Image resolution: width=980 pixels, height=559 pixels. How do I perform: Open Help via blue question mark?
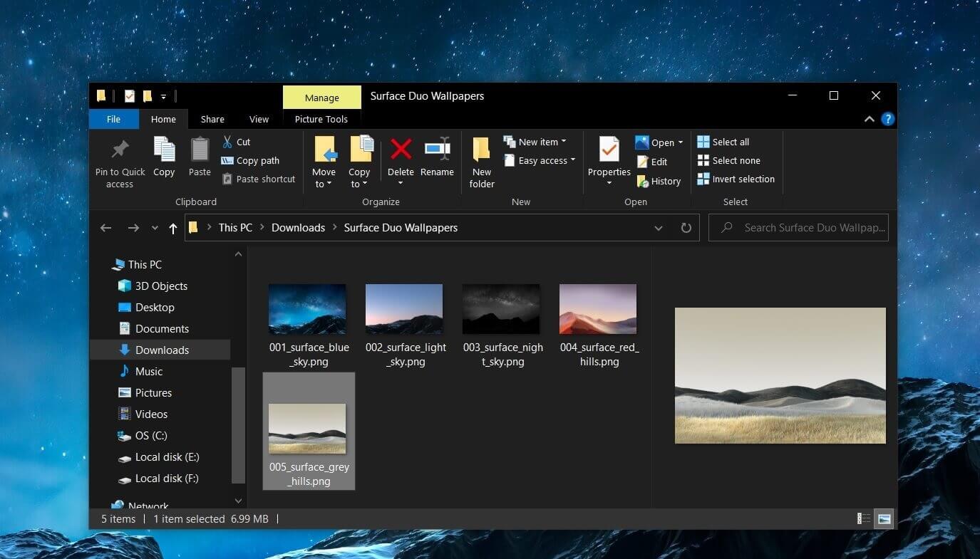point(887,119)
